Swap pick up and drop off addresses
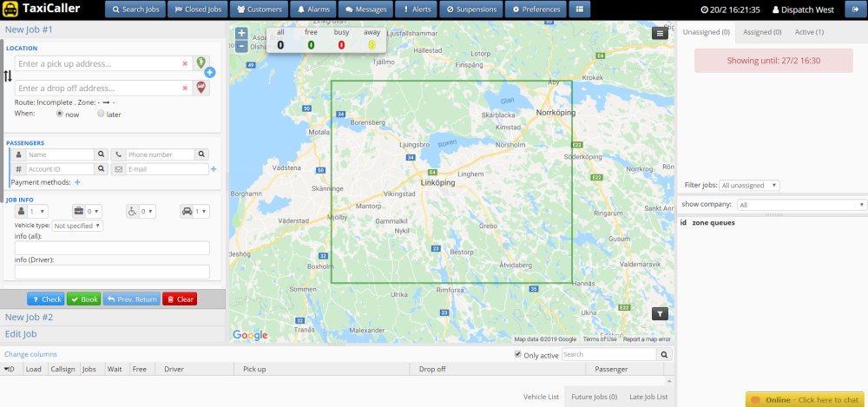Image resolution: width=868 pixels, height=407 pixels. 8,75
